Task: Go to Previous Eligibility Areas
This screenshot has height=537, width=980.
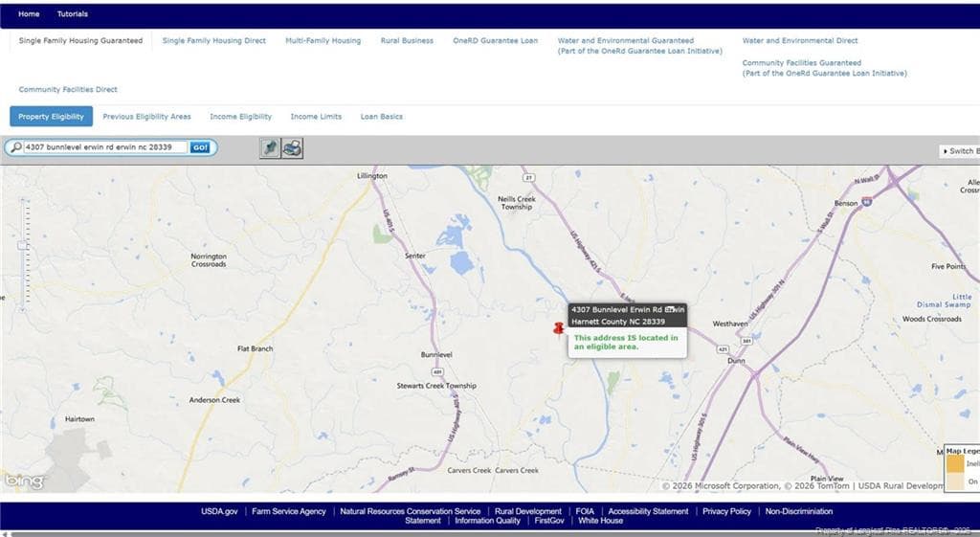Action: click(146, 116)
